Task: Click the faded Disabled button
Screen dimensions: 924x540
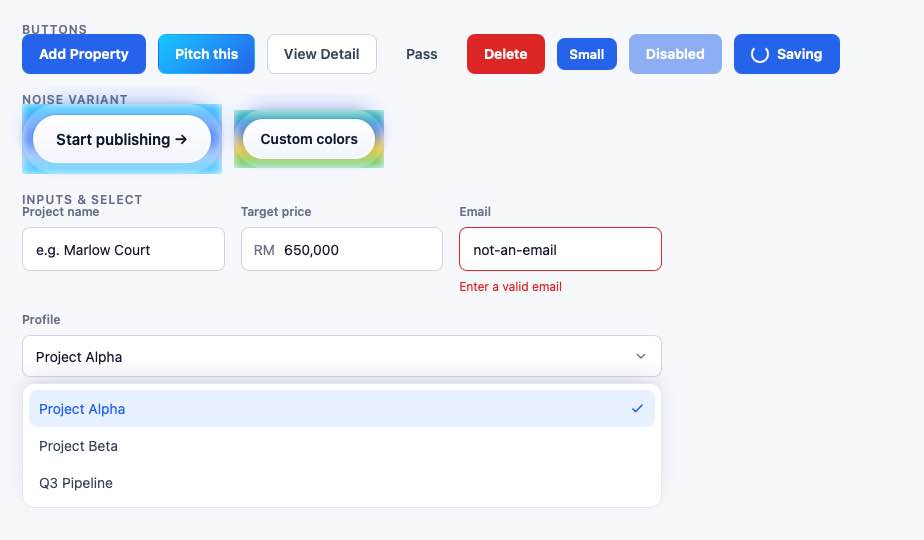Action: 675,54
